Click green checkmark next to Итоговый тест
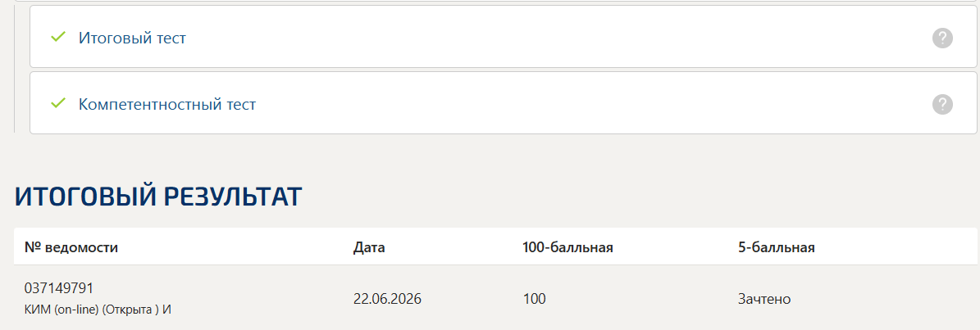 [x=58, y=38]
